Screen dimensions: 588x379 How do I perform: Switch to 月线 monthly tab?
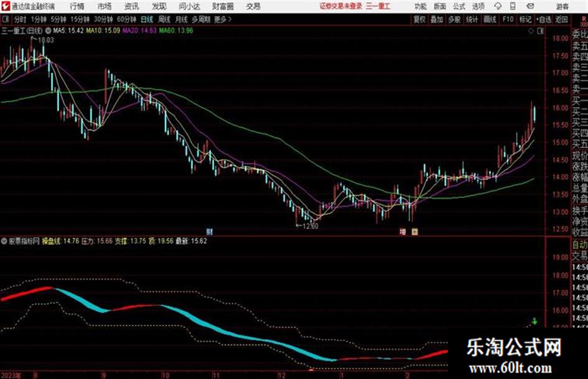[182, 19]
